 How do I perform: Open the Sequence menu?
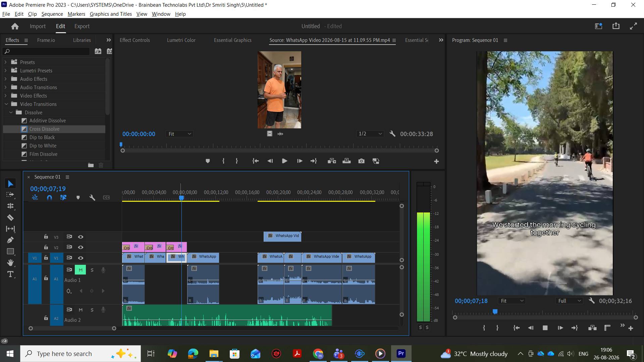coord(52,14)
